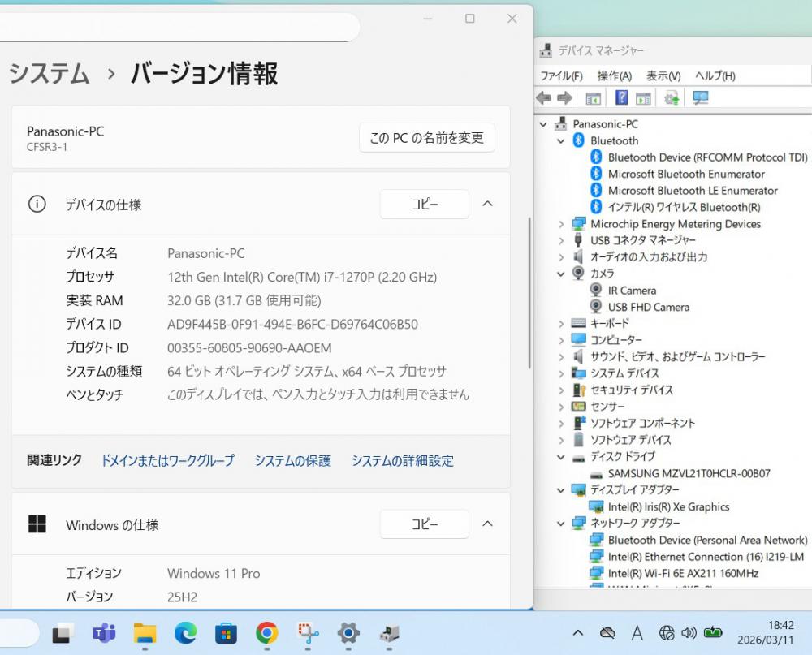Collapse the Windows の仕様 section chevron
The width and height of the screenshot is (812, 655).
click(x=487, y=524)
